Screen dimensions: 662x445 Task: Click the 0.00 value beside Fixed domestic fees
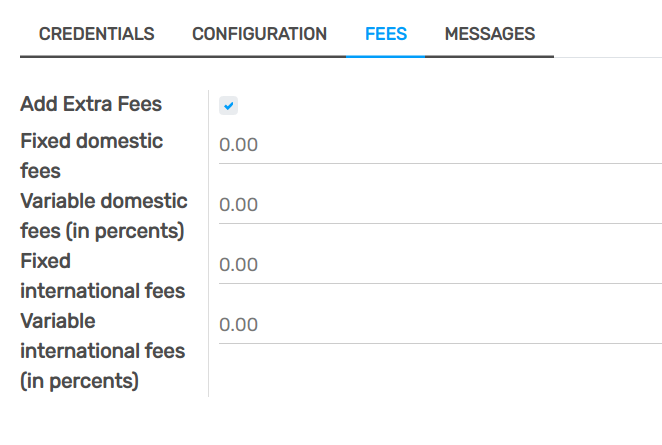[x=239, y=145]
